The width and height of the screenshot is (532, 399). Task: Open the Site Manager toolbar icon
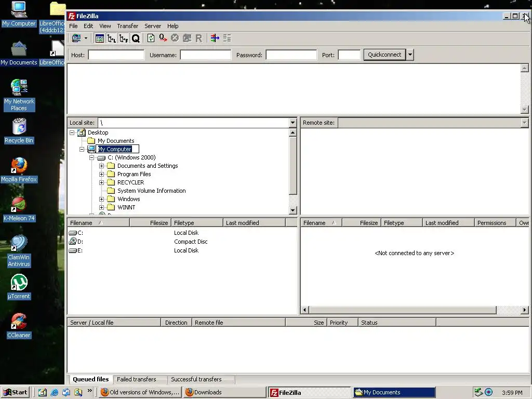click(76, 38)
